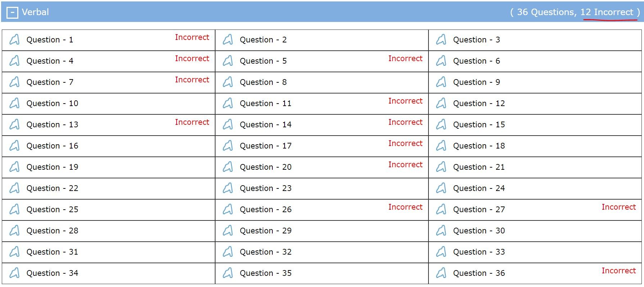Open the Question 14 review icon

click(228, 124)
